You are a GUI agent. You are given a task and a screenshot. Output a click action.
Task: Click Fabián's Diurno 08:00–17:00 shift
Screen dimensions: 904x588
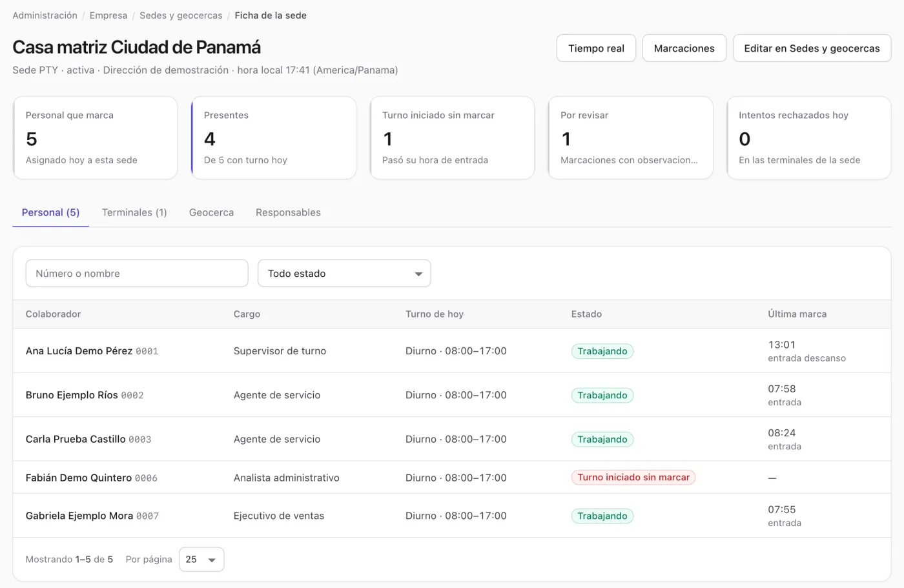[x=456, y=478]
